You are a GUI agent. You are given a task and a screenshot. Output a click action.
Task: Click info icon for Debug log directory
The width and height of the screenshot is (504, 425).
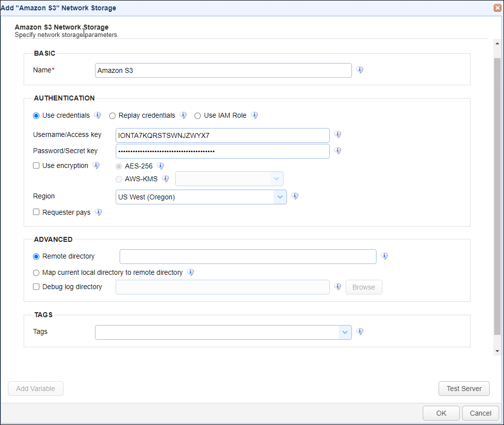coord(338,286)
